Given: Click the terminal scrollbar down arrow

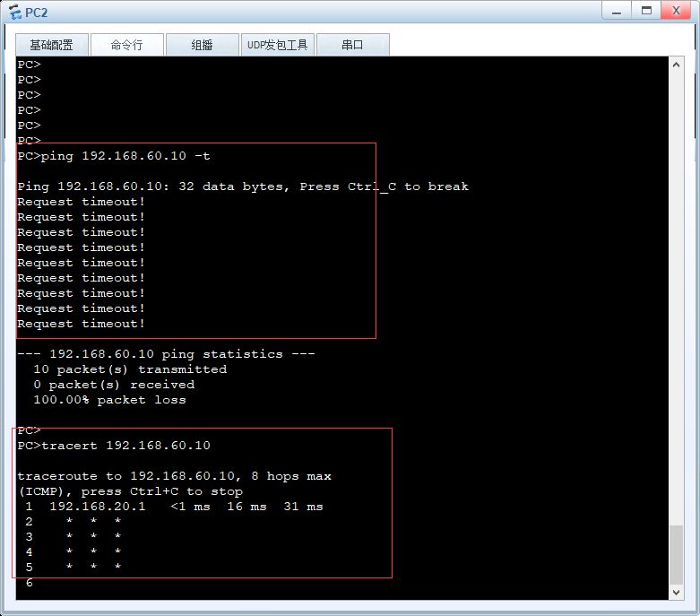Looking at the screenshot, I should [x=676, y=593].
